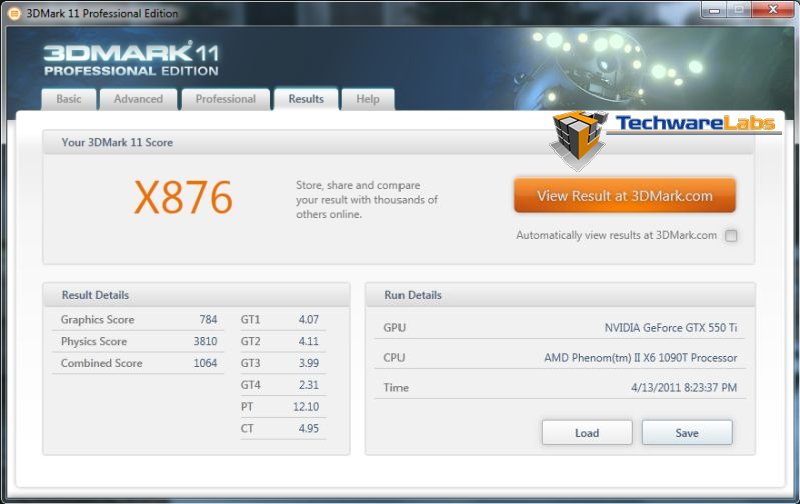Switch to the Advanced tab
The height and width of the screenshot is (504, 800).
click(138, 99)
